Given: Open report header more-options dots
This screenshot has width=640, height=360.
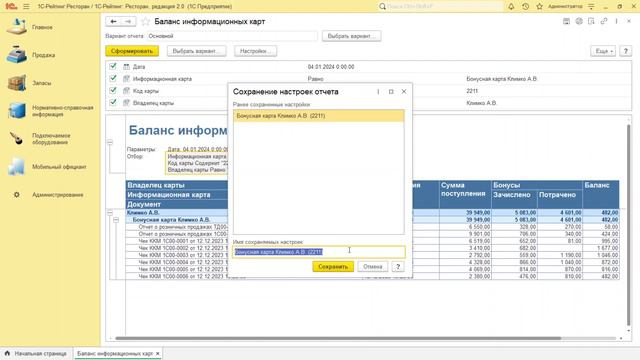Looking at the screenshot, I should [616, 21].
